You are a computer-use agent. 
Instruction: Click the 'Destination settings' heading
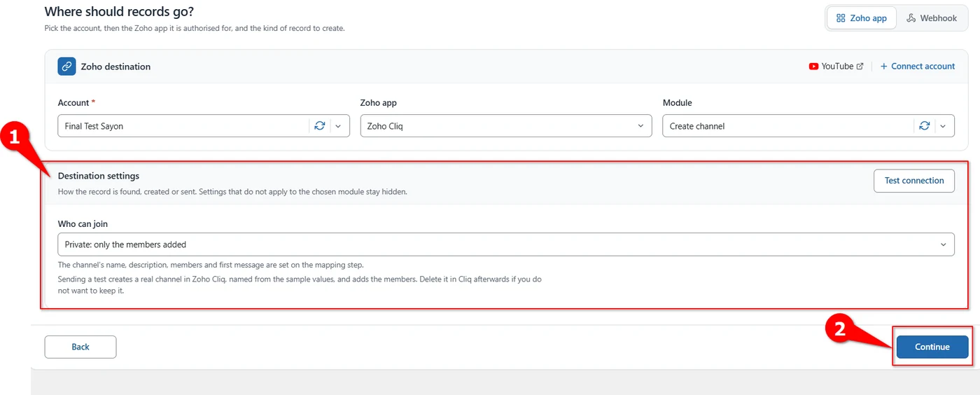click(99, 176)
